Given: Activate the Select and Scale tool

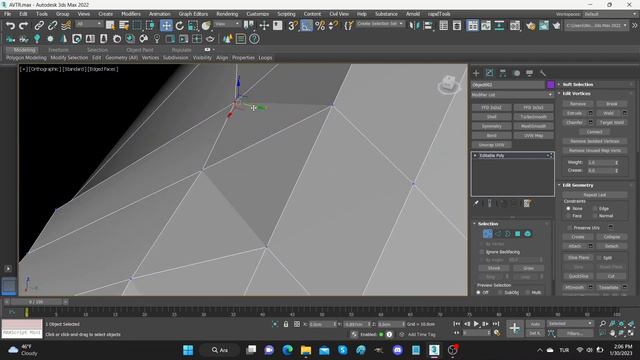Looking at the screenshot, I should tap(193, 26).
